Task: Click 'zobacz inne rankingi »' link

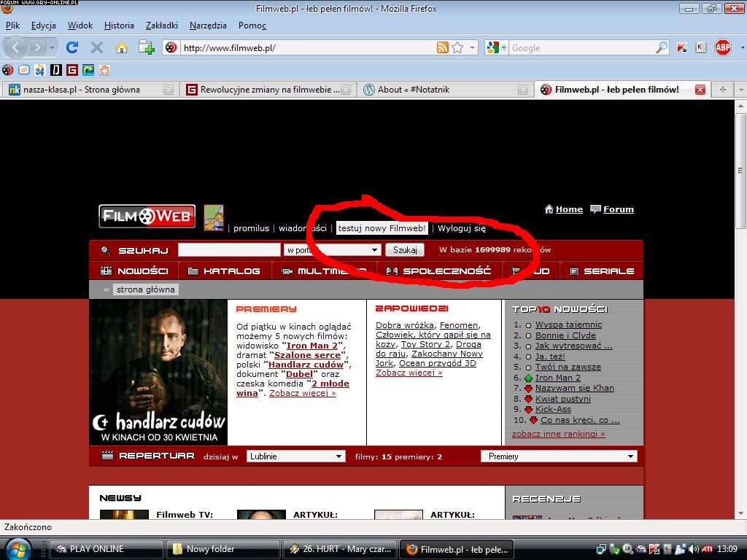Action: (558, 434)
